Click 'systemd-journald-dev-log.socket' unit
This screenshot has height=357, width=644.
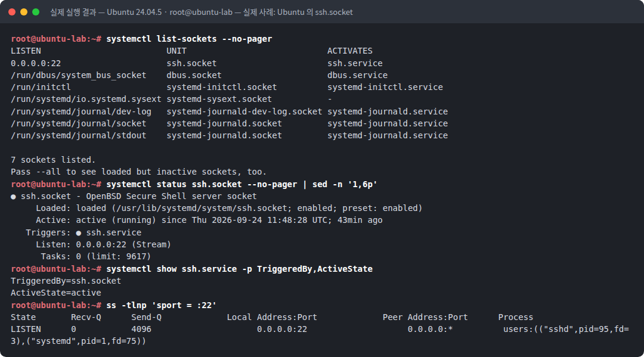click(x=244, y=111)
